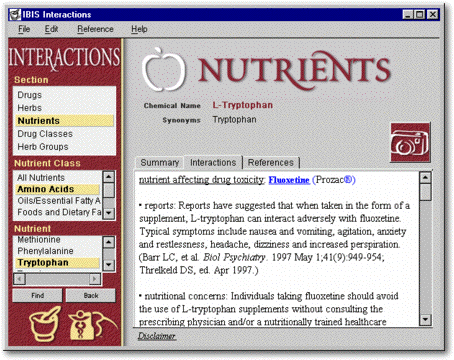Click down arrow of interactions text scrollbar
This screenshot has height=360, width=454.
tap(425, 320)
